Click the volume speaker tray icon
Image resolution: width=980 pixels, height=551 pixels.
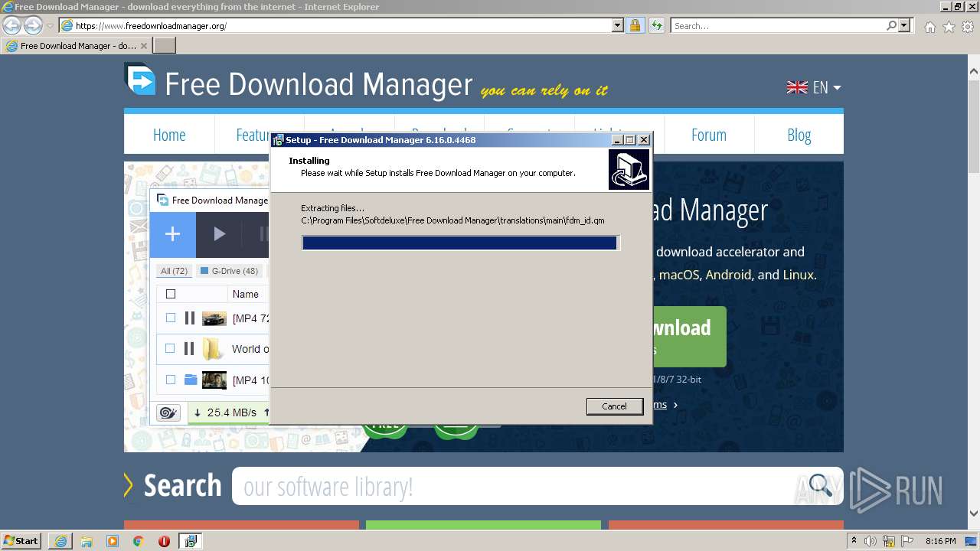[x=871, y=541]
